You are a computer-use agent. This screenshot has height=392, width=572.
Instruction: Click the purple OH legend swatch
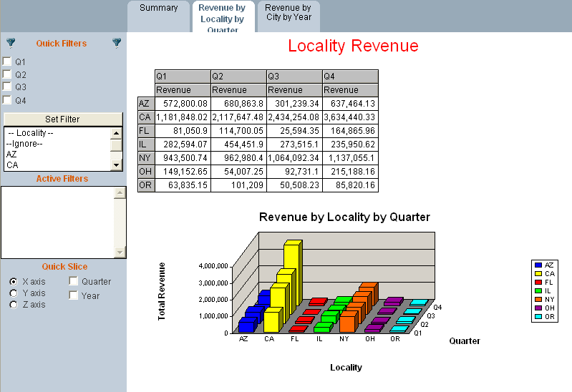tap(538, 308)
